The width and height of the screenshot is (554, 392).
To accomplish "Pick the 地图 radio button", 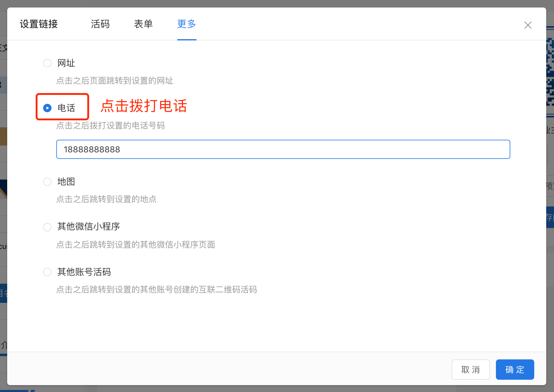I will [x=47, y=182].
